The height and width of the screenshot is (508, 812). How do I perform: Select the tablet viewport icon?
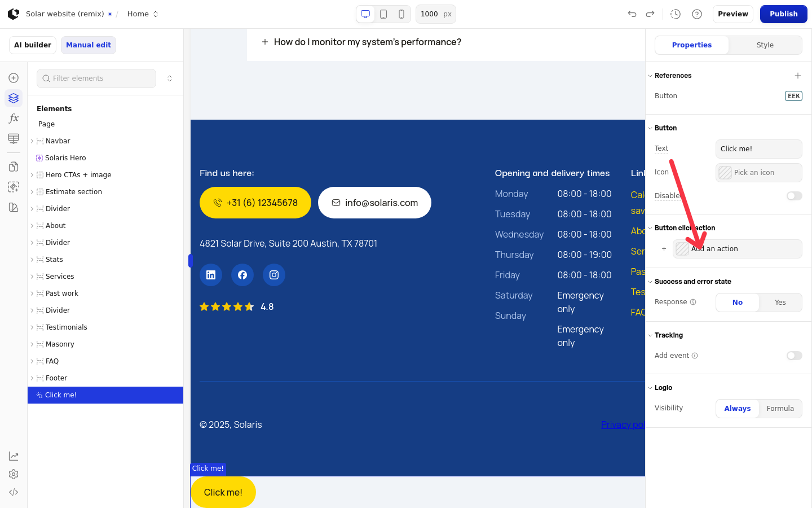(383, 14)
